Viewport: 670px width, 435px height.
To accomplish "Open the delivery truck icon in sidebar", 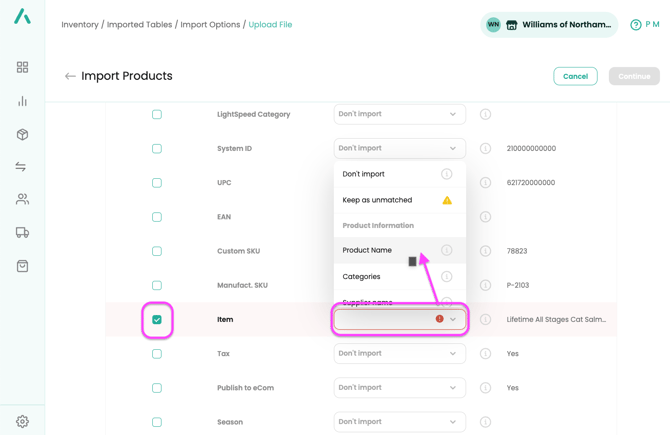I will (x=22, y=233).
